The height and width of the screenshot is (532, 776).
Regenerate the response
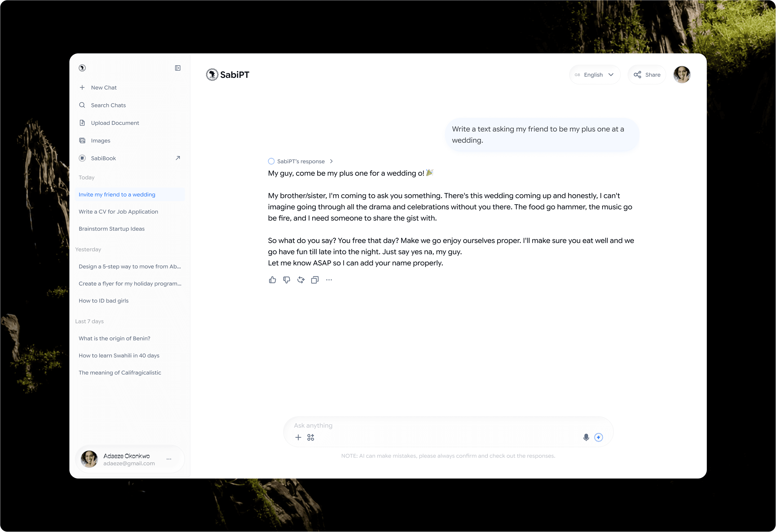[x=301, y=280]
